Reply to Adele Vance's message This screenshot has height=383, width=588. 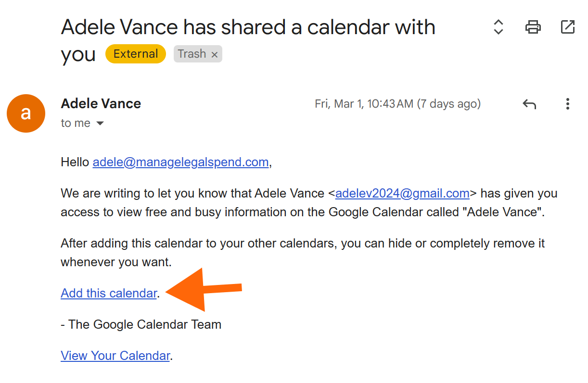point(529,104)
